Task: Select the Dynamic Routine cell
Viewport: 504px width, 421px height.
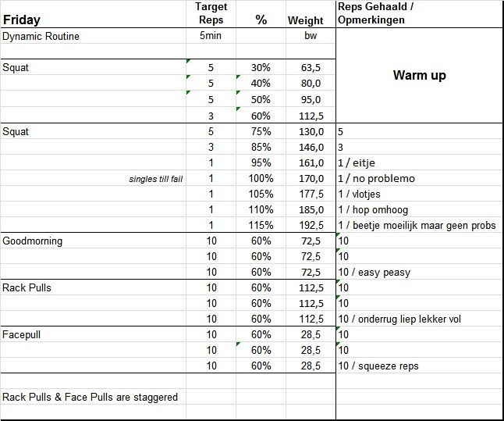Action: coord(41,36)
